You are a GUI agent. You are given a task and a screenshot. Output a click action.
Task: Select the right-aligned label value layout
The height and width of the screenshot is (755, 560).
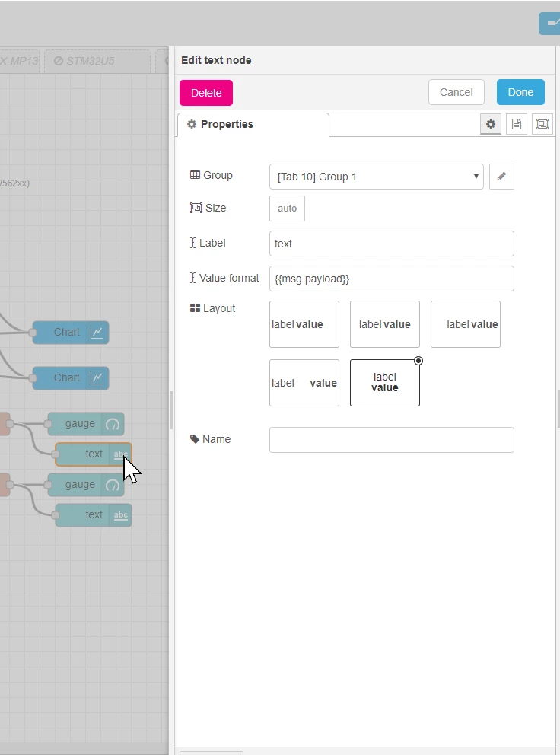click(466, 324)
